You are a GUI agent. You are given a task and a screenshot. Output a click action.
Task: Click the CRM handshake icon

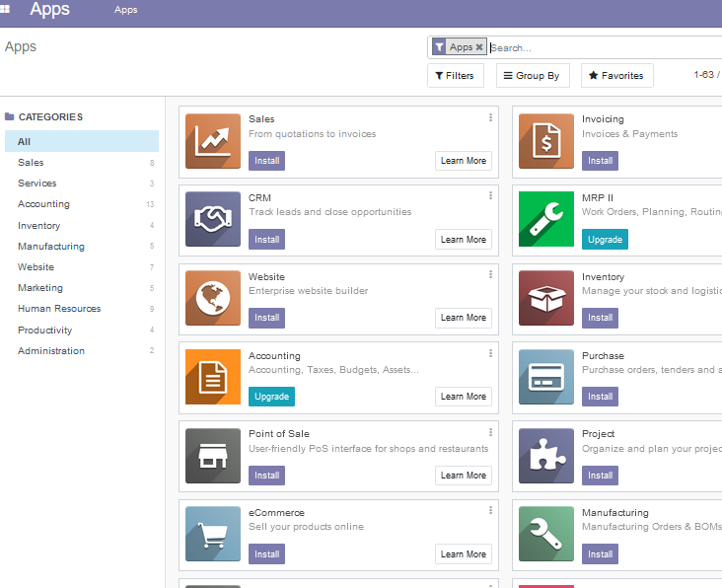point(213,219)
